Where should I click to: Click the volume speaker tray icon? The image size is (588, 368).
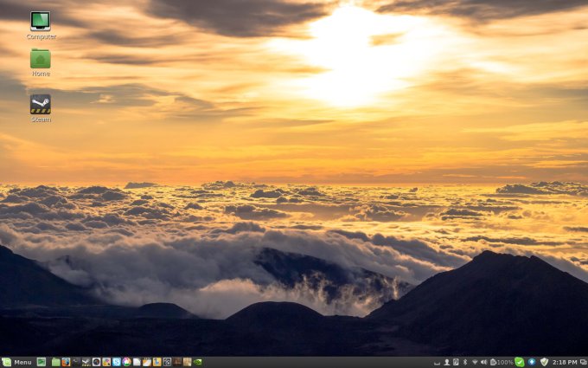coord(483,362)
